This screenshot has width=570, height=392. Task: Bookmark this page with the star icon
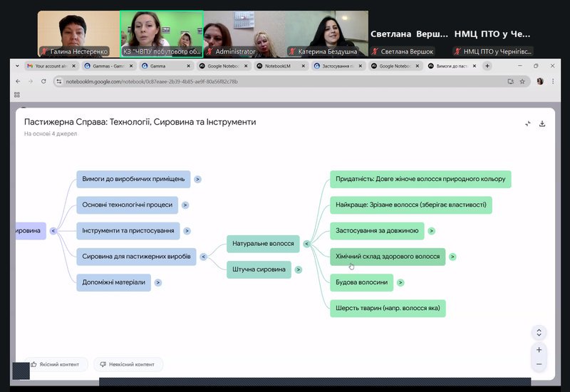point(522,81)
